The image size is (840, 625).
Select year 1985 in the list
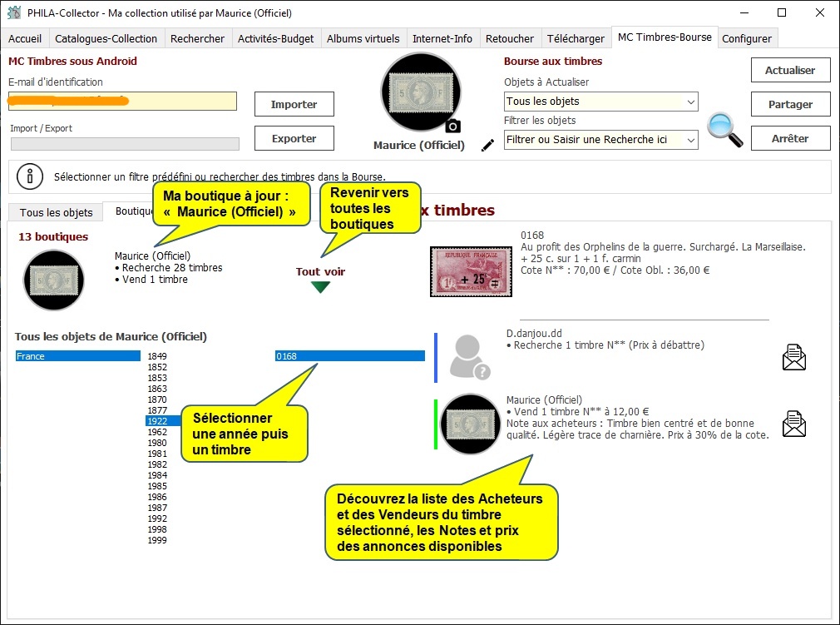157,486
